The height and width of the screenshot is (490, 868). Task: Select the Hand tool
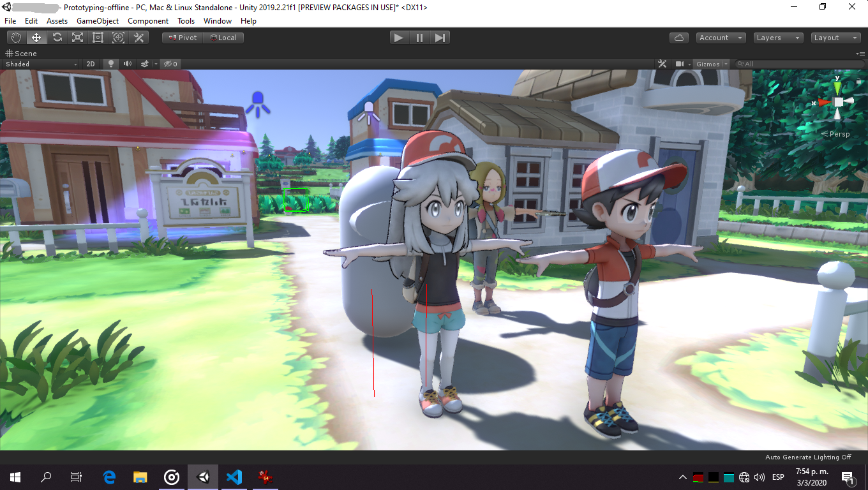[16, 38]
